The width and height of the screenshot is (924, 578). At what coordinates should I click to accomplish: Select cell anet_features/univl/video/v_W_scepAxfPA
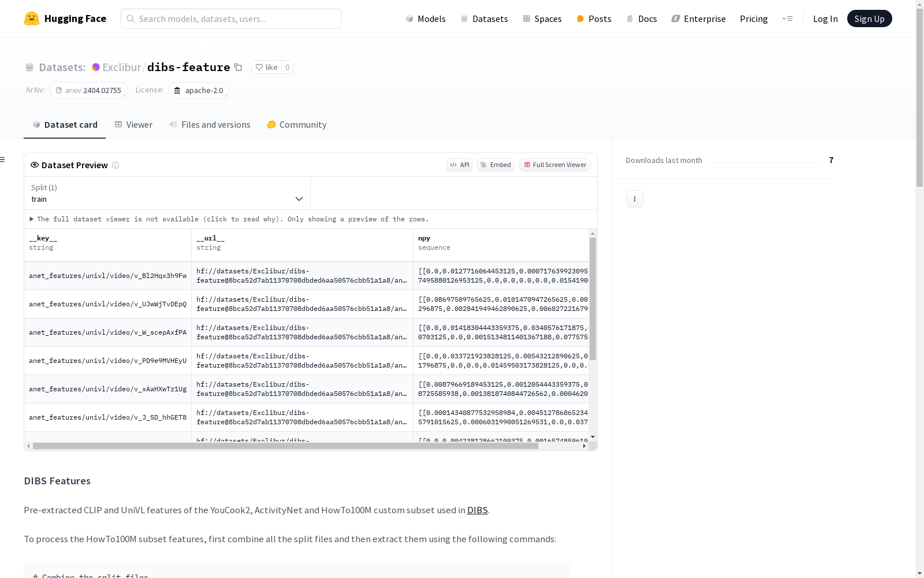pos(107,332)
